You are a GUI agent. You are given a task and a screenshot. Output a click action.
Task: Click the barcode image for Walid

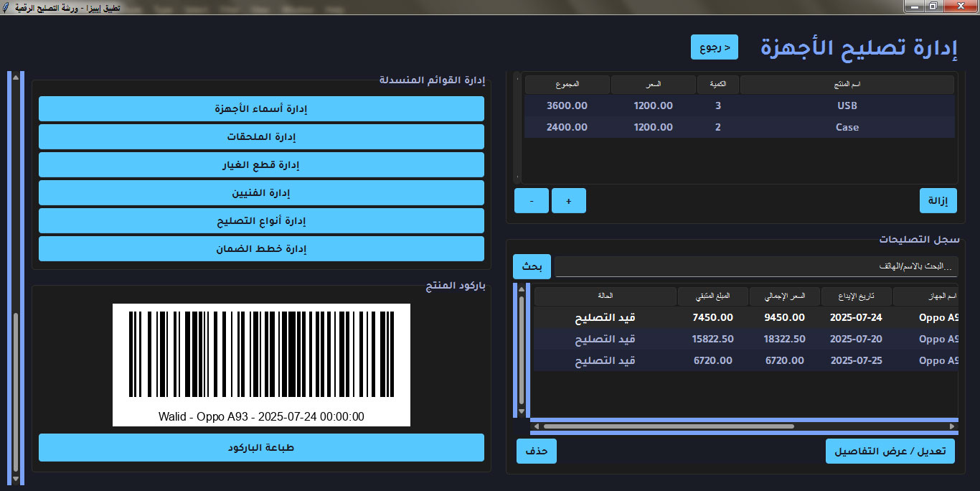coord(261,365)
